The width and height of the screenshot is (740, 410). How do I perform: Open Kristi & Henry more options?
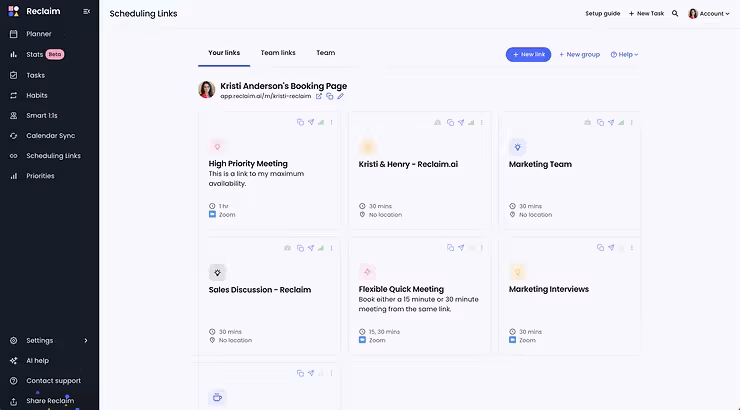(x=481, y=122)
